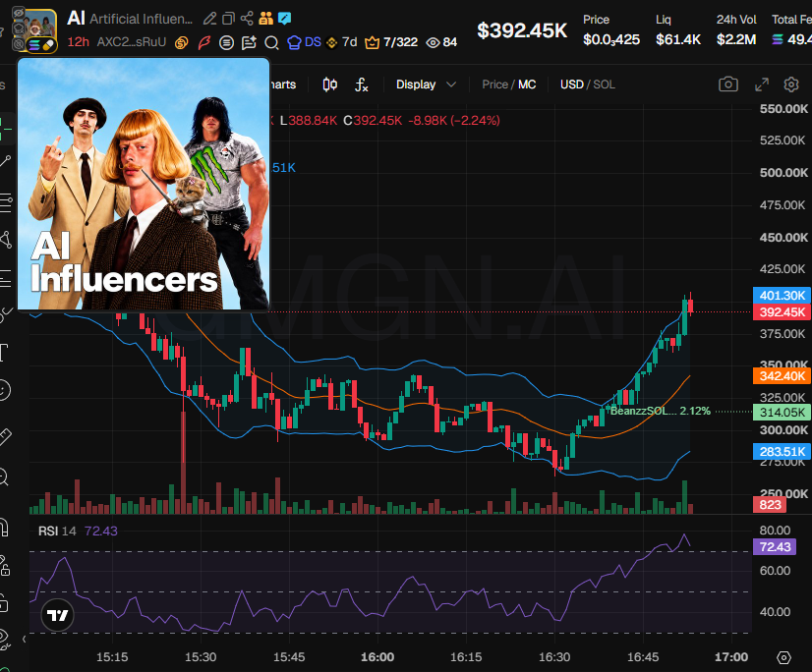The height and width of the screenshot is (672, 812).
Task: Open candlestick chart style selector
Action: click(330, 84)
